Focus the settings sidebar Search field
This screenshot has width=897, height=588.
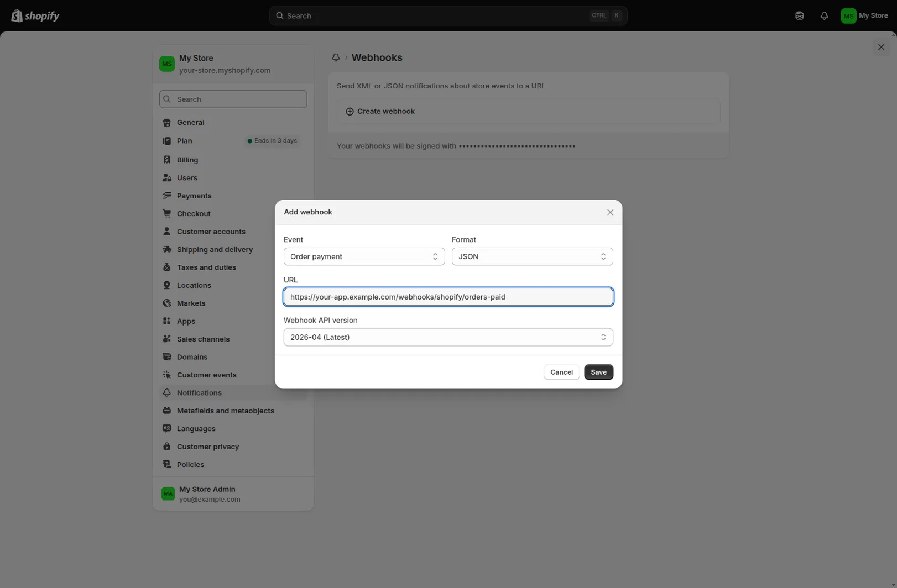(233, 99)
